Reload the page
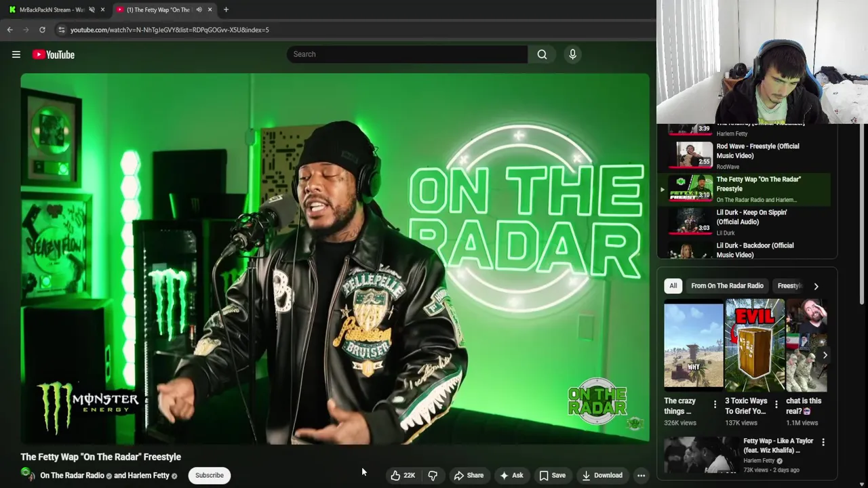This screenshot has width=868, height=488. pos(42,30)
